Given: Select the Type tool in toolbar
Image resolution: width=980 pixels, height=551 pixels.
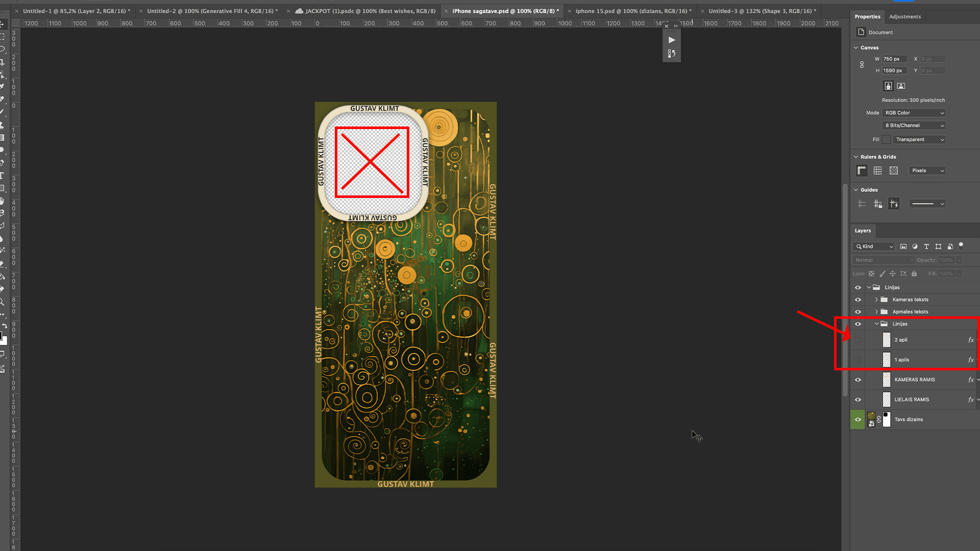Looking at the screenshot, I should [x=2, y=176].
